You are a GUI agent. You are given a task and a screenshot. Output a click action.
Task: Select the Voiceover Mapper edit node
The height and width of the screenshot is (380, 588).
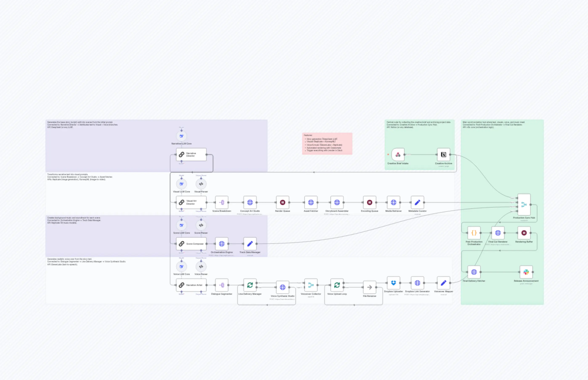[443, 283]
